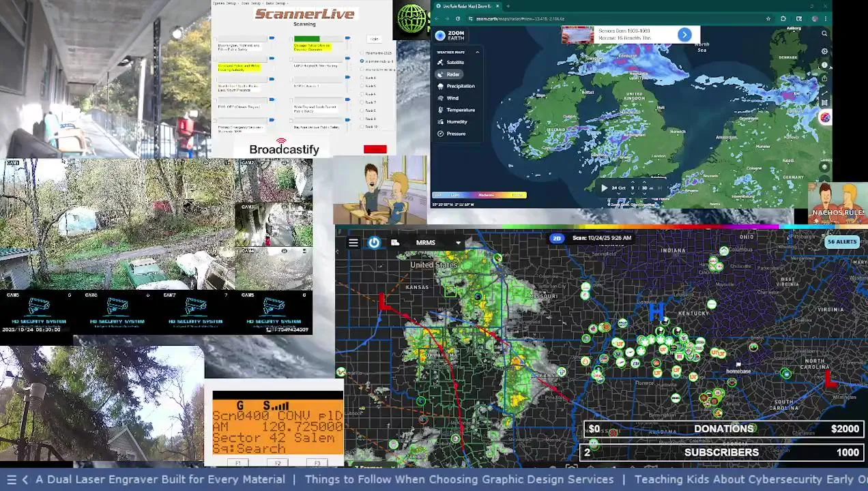Click the MRMS label in radar app
This screenshot has width=868, height=491.
click(x=425, y=243)
